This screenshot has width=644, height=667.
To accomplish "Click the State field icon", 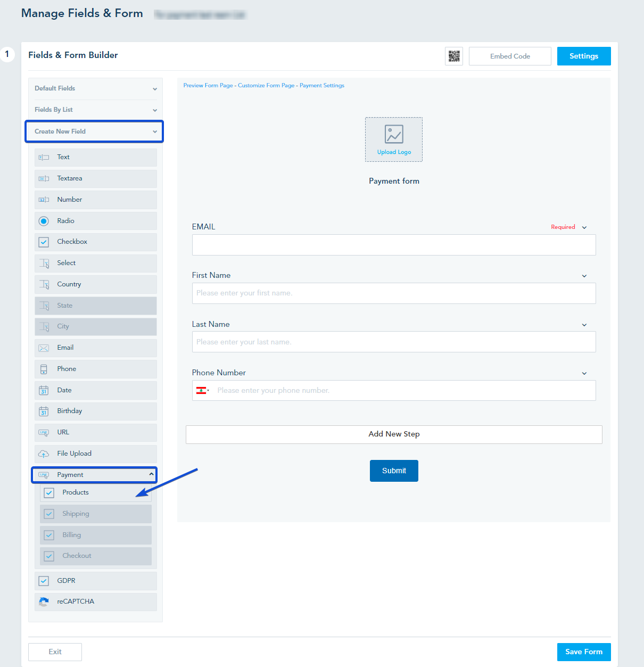I will tap(44, 306).
